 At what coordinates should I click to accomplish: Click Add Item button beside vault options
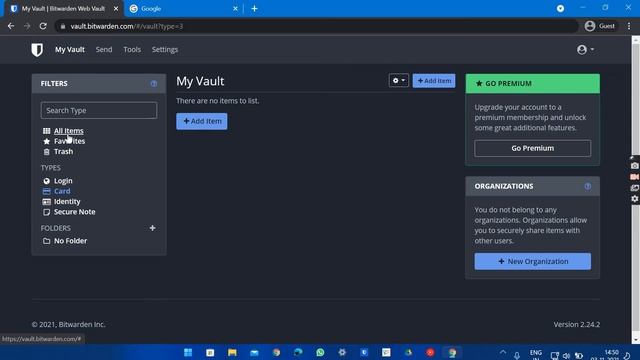click(x=434, y=81)
